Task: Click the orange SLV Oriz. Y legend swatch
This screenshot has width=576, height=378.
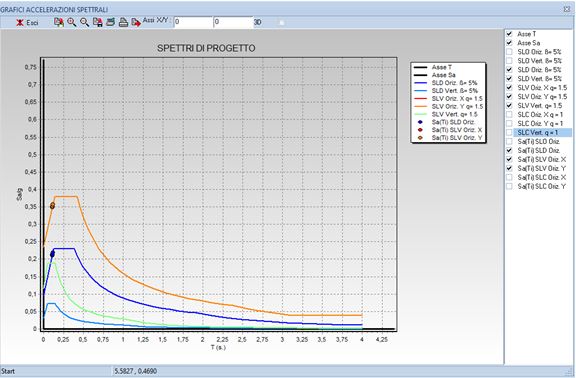Action: [420, 107]
